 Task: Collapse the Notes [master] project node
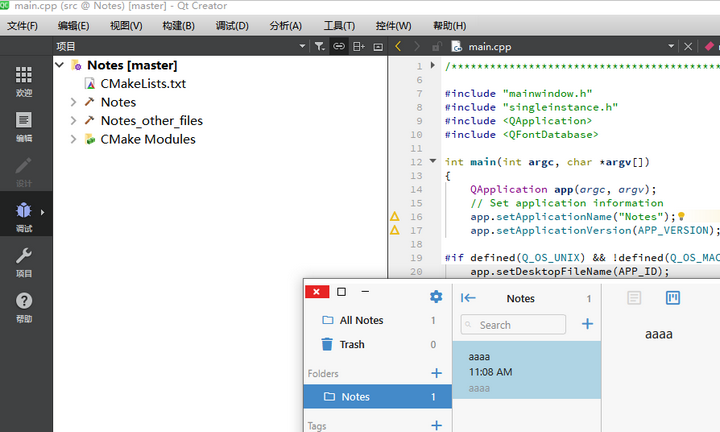[59, 65]
